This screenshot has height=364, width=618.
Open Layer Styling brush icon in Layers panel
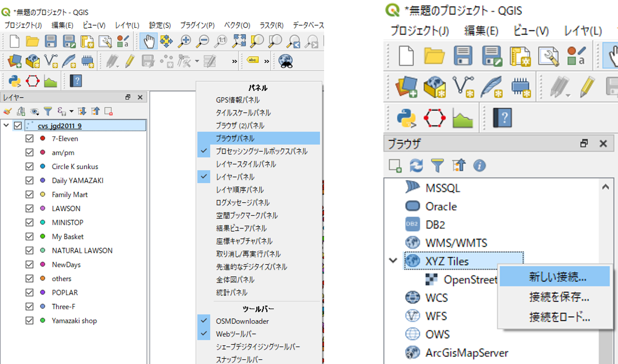pos(7,111)
